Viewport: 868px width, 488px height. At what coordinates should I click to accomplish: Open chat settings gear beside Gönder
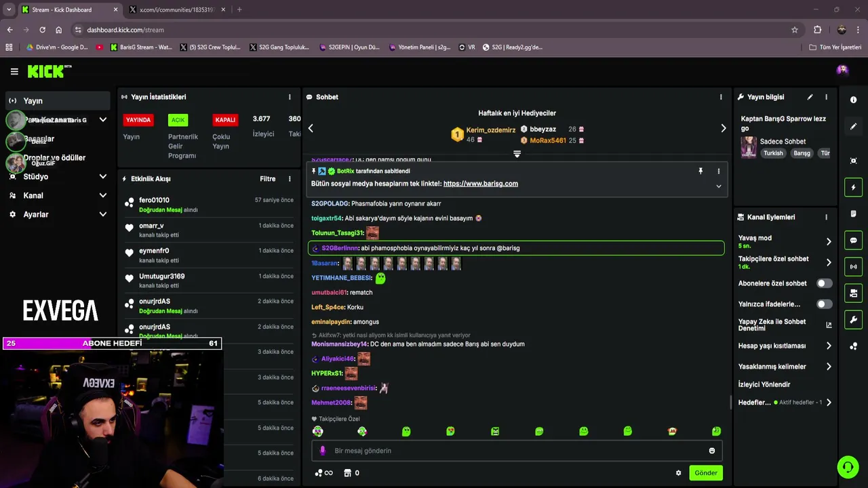tap(678, 473)
